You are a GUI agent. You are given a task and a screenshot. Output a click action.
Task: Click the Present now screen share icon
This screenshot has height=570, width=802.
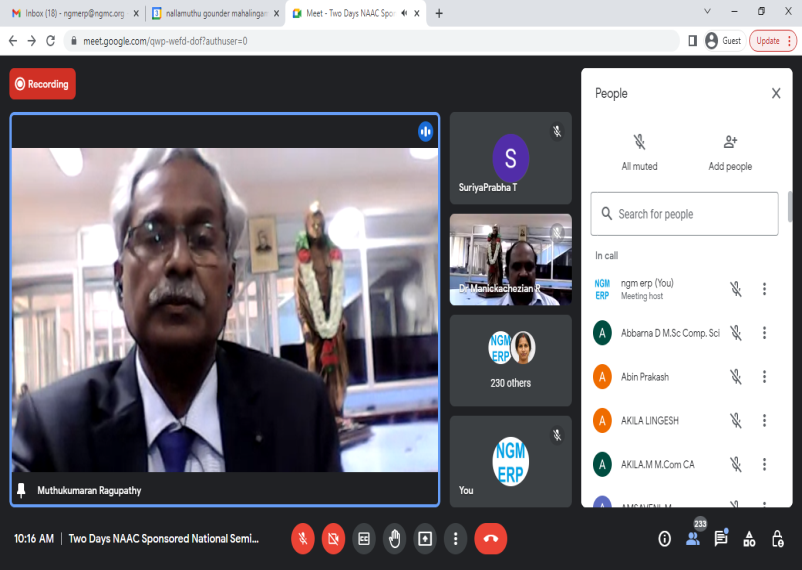(x=425, y=539)
